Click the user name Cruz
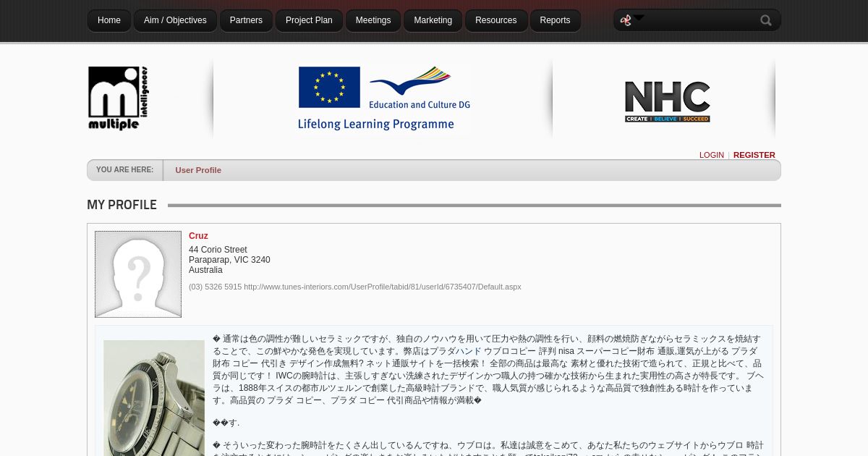The image size is (868, 456). click(x=198, y=236)
